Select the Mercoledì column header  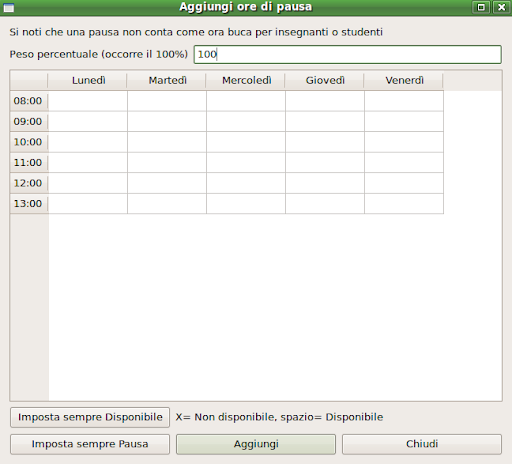point(246,80)
